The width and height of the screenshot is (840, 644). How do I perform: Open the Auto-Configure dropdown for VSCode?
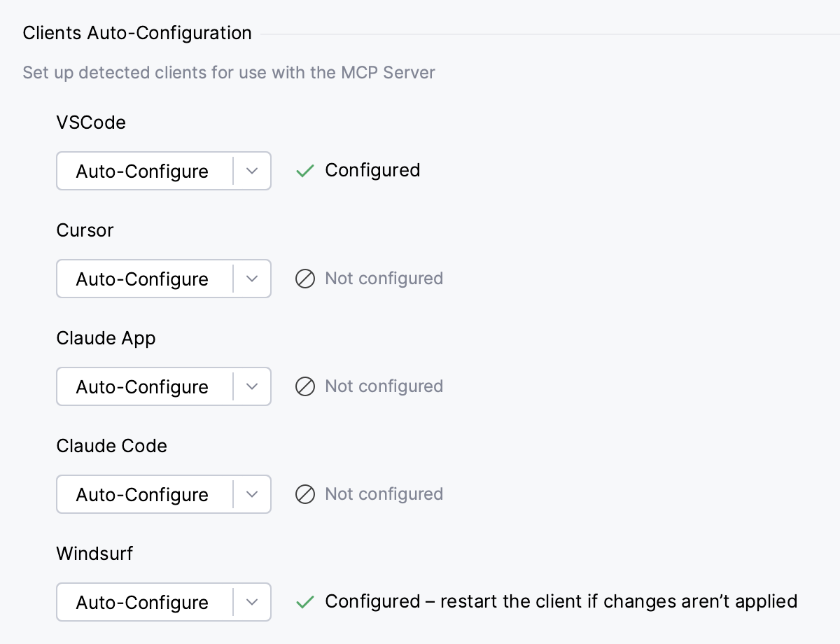(x=252, y=171)
